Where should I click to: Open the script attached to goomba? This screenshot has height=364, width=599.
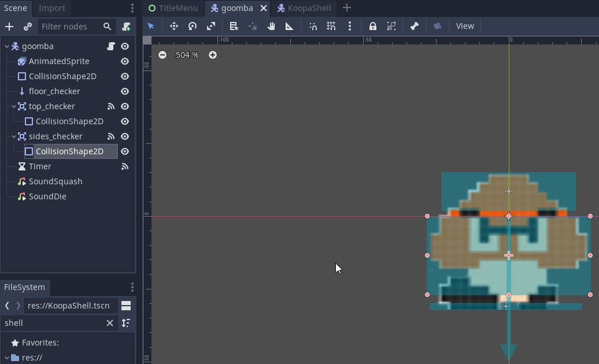(111, 46)
